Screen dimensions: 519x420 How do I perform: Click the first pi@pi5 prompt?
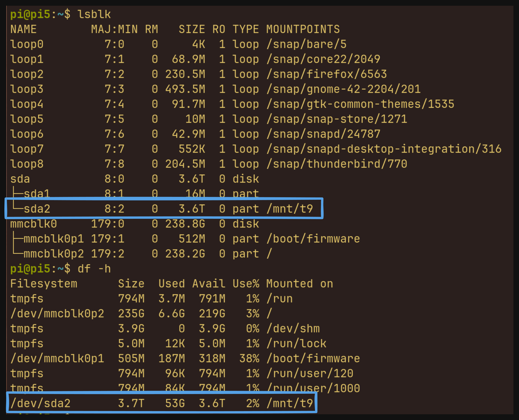click(30, 14)
